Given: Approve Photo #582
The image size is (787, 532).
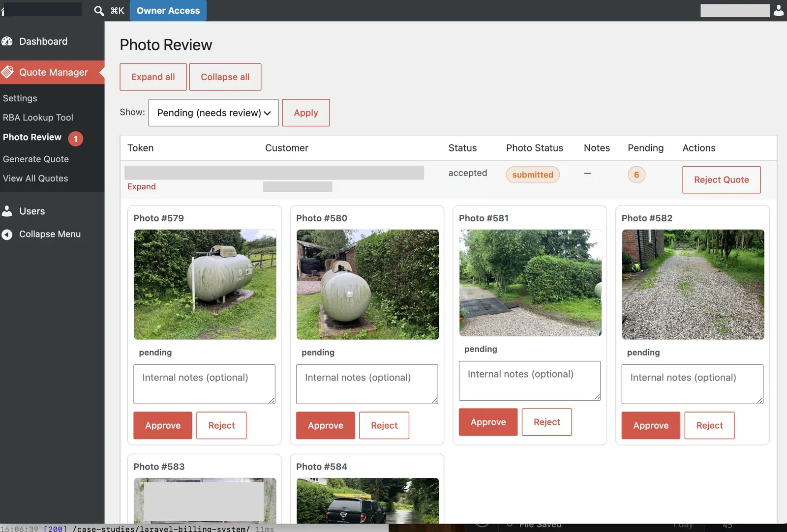Looking at the screenshot, I should click(651, 425).
